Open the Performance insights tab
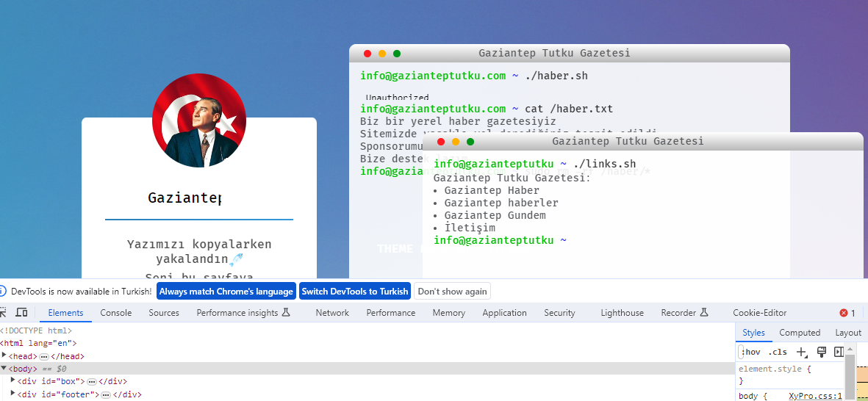This screenshot has width=868, height=401. tap(243, 313)
